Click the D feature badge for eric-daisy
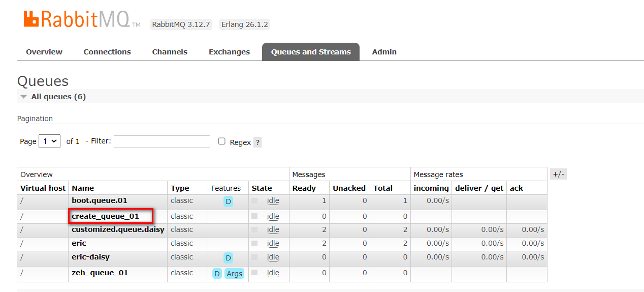 [228, 257]
